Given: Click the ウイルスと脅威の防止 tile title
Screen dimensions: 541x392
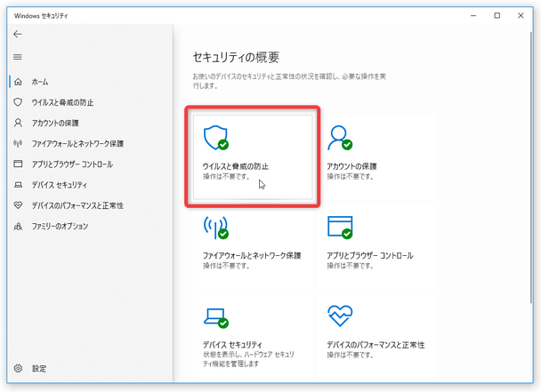Looking at the screenshot, I should [236, 166].
